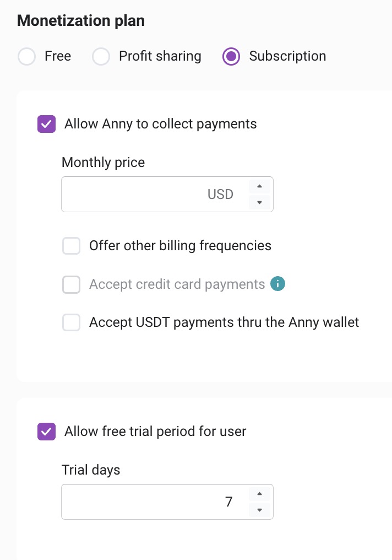Decrease Monthly price with down arrow
Viewport: 392px width, 560px height.
pos(259,202)
